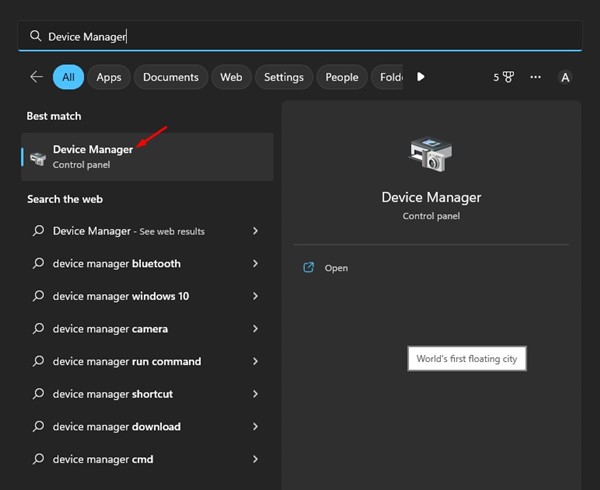The height and width of the screenshot is (490, 600).
Task: Click the Device Manager icon in Best match
Action: click(38, 157)
